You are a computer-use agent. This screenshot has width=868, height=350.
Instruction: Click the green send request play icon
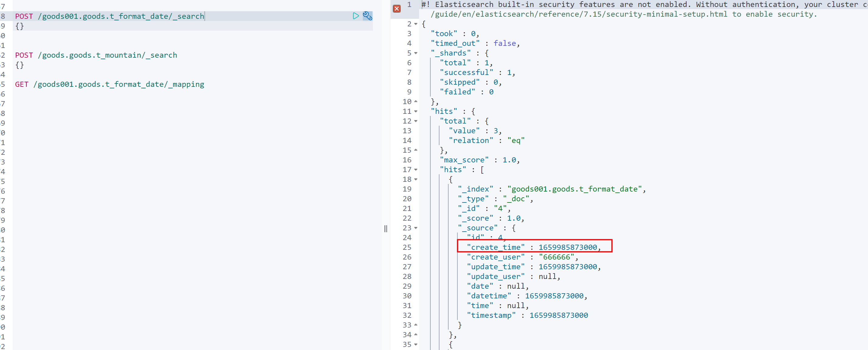(356, 16)
